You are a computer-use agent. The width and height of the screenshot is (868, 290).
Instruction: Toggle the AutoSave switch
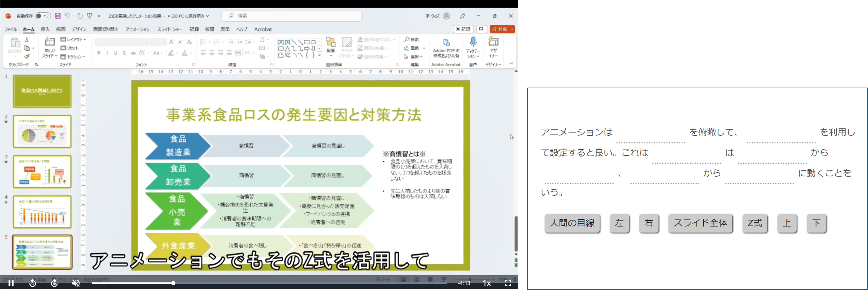(43, 16)
